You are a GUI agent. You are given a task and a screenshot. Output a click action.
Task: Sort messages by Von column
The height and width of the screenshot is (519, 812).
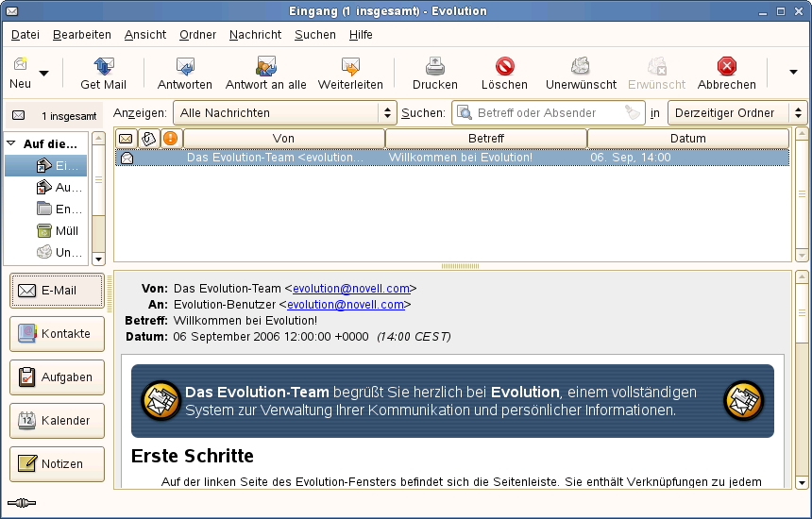click(x=284, y=139)
